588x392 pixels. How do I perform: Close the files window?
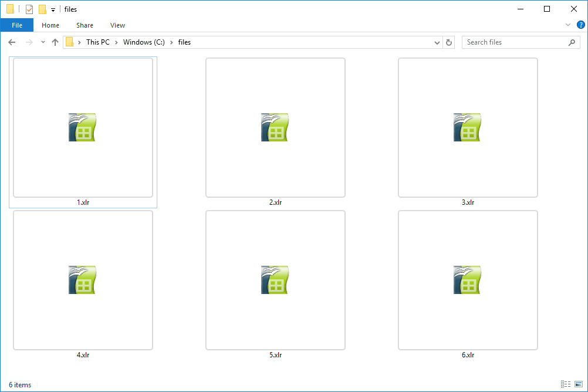[574, 9]
